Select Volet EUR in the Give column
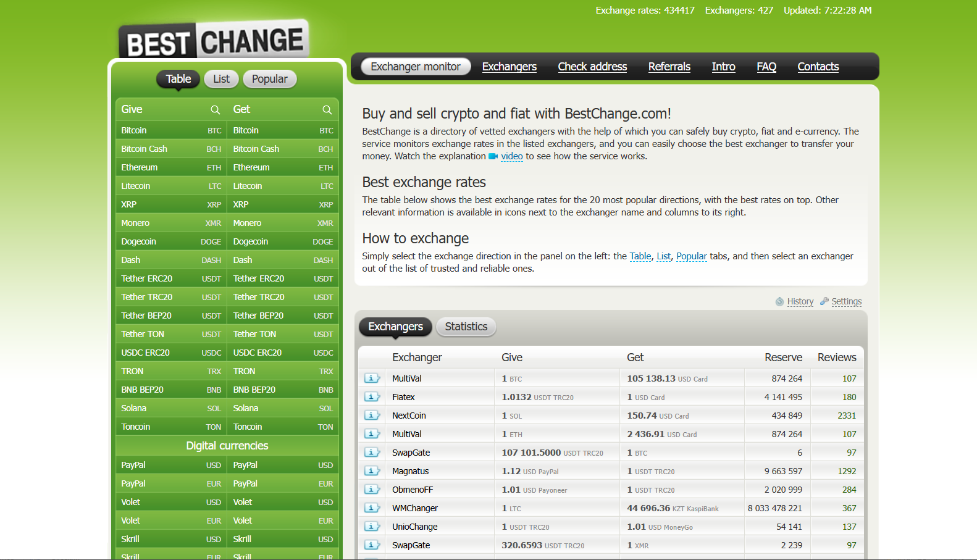Image resolution: width=977 pixels, height=560 pixels. pos(171,520)
